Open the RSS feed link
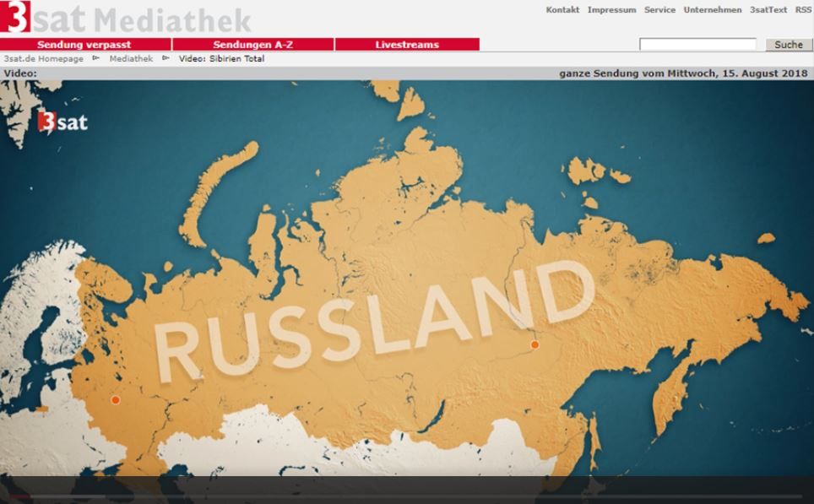Viewport: 814px width, 504px height. [803, 10]
